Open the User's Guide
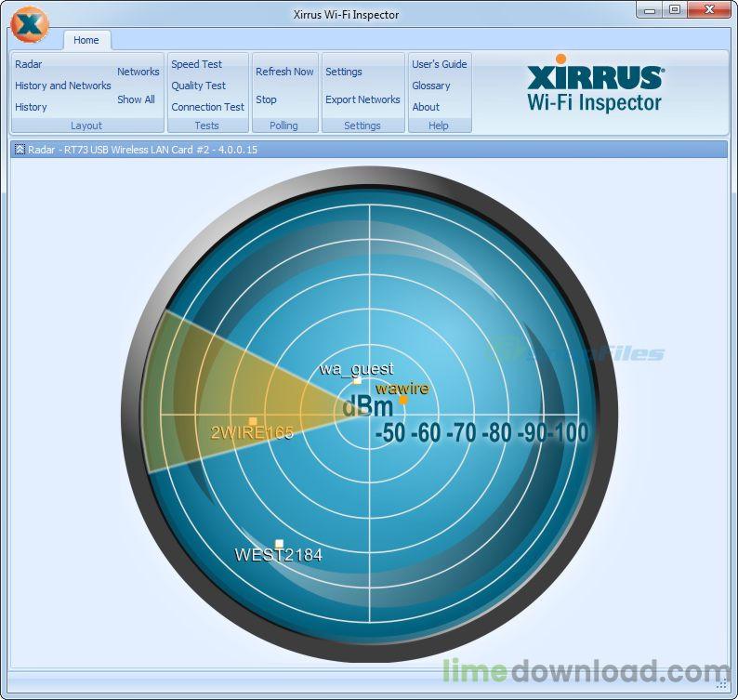This screenshot has height=700, width=738. 439,64
